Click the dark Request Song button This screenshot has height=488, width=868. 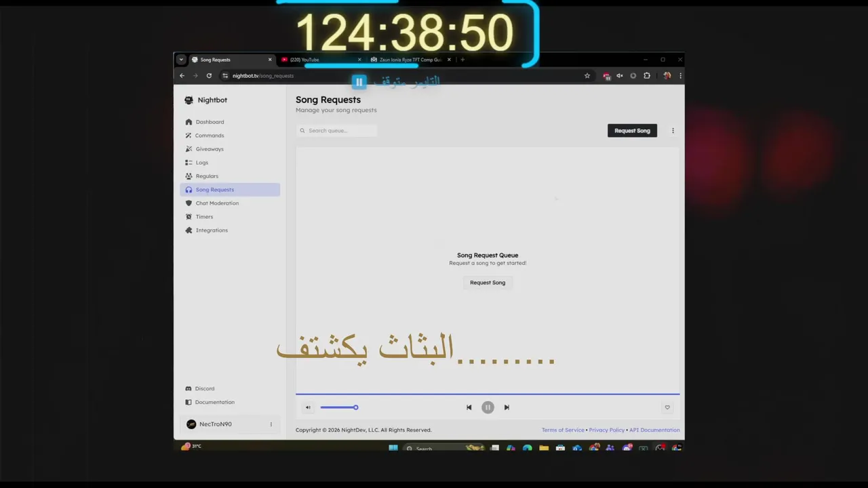click(x=632, y=131)
